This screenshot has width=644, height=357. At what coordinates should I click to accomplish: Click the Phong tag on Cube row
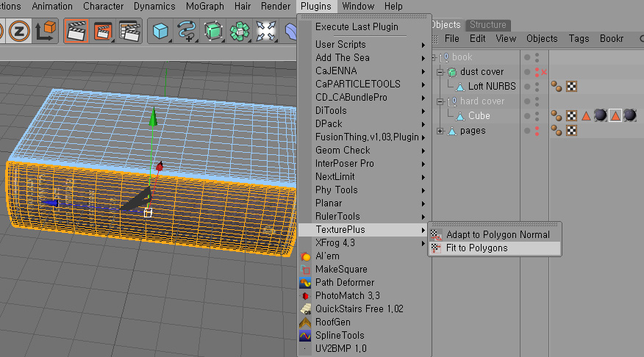pos(557,116)
